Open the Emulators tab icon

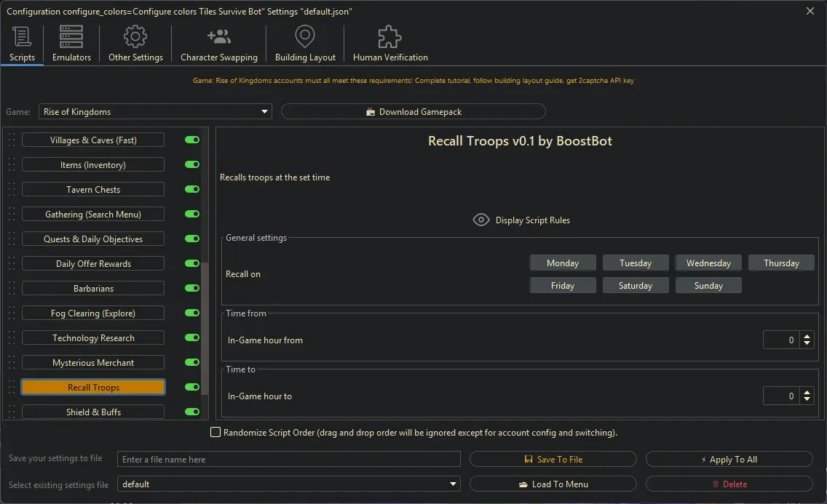click(x=71, y=36)
